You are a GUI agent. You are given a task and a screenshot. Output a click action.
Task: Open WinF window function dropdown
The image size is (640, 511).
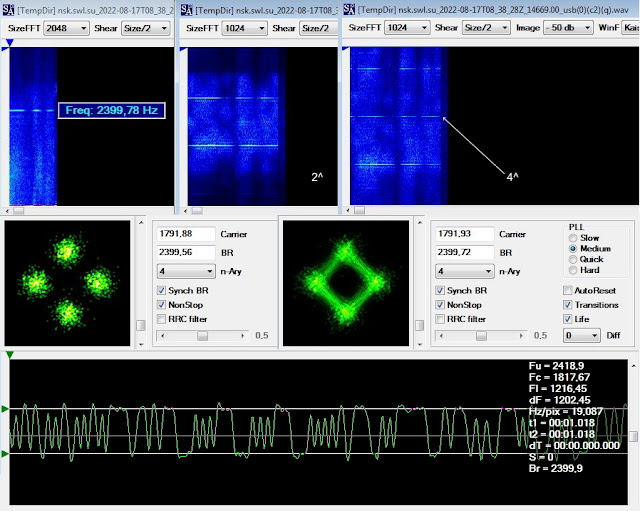(631, 28)
